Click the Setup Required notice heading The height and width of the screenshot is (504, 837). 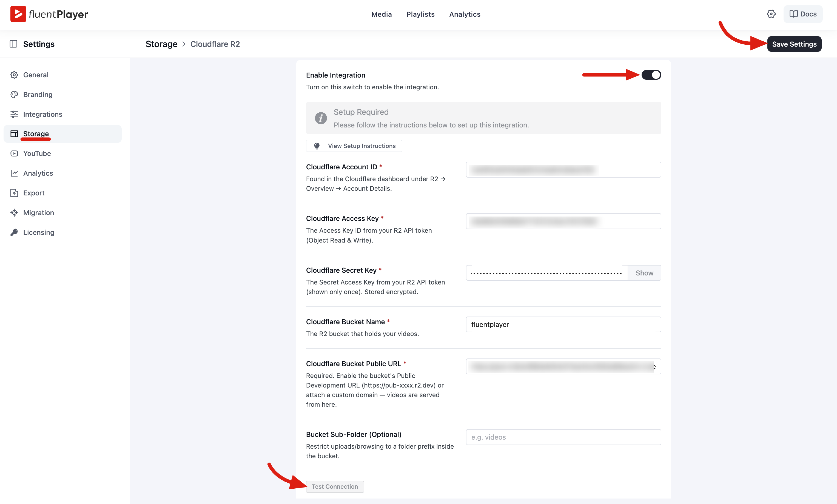(x=361, y=112)
